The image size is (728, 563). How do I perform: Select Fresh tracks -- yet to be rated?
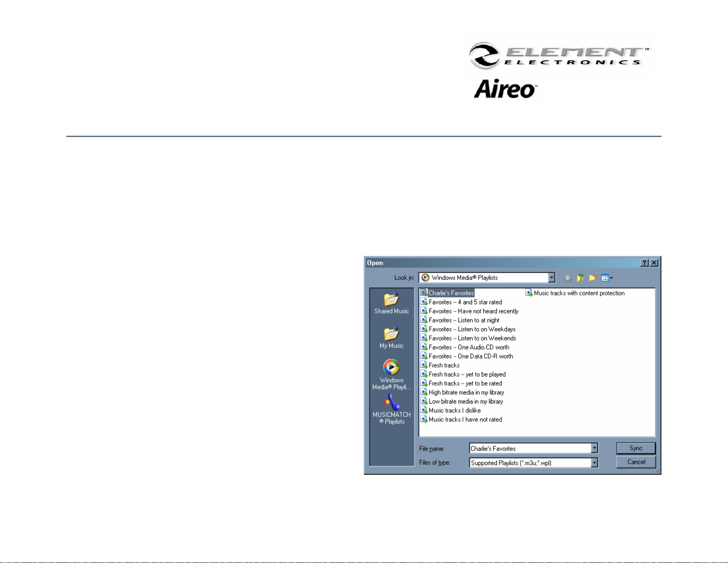click(x=461, y=383)
